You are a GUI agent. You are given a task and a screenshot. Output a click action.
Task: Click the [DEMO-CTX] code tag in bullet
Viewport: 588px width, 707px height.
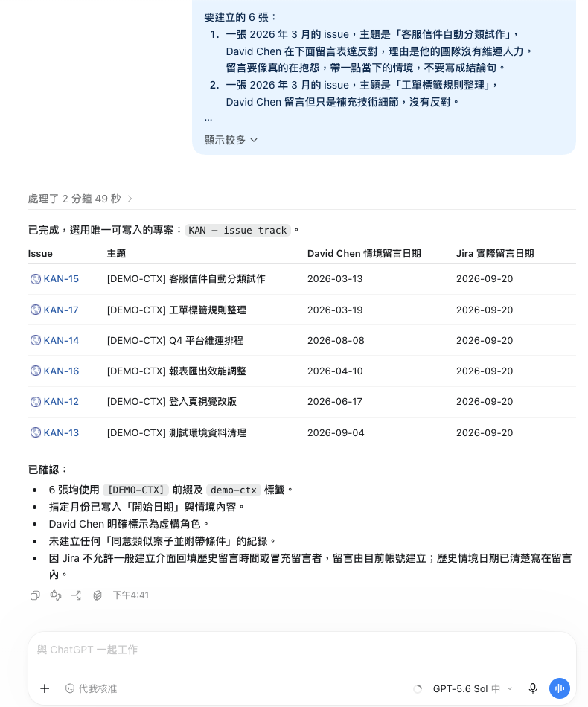coord(135,490)
